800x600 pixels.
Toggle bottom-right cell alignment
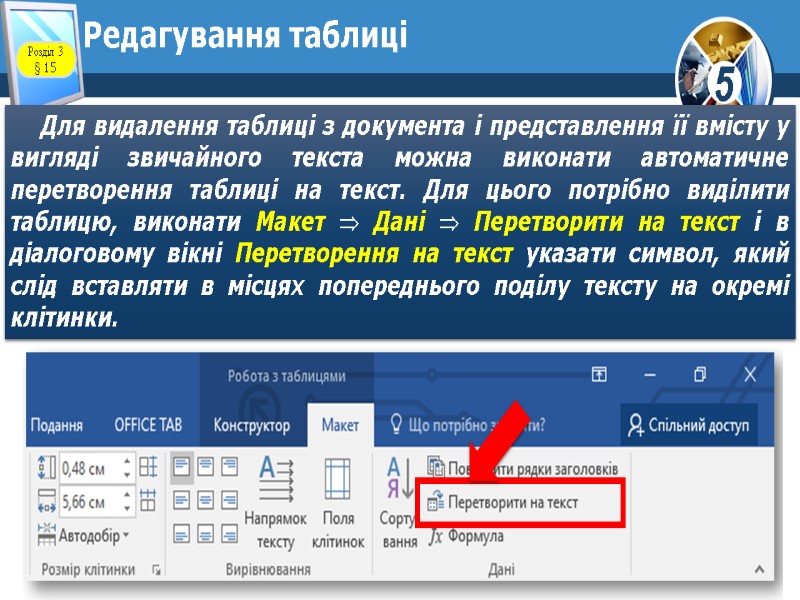pos(227,534)
